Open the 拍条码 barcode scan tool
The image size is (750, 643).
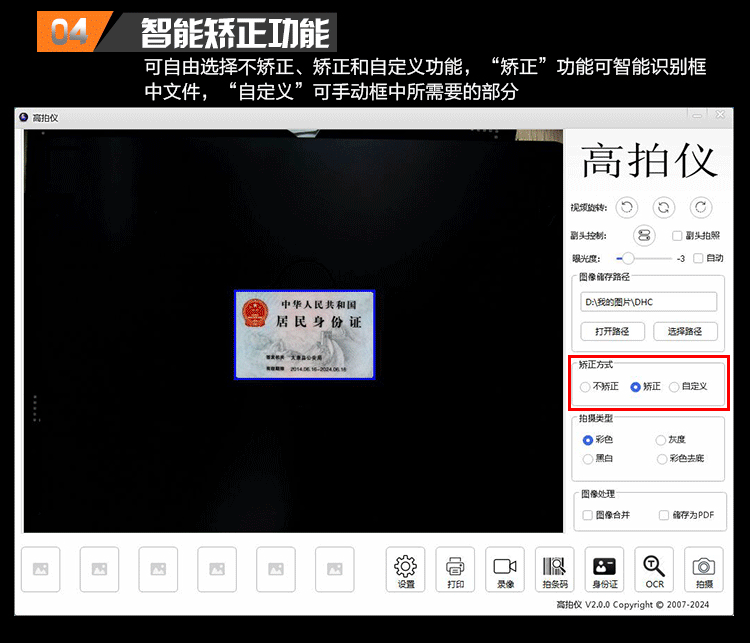coord(554,569)
